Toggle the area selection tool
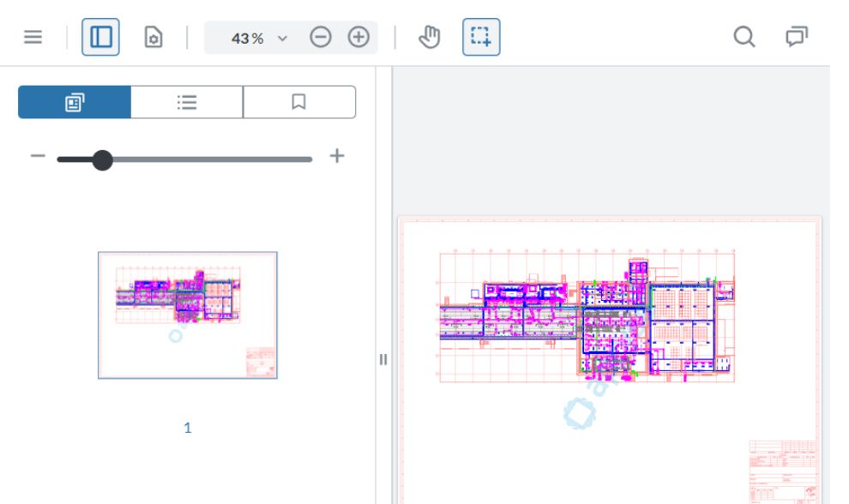The image size is (849, 504). [481, 38]
